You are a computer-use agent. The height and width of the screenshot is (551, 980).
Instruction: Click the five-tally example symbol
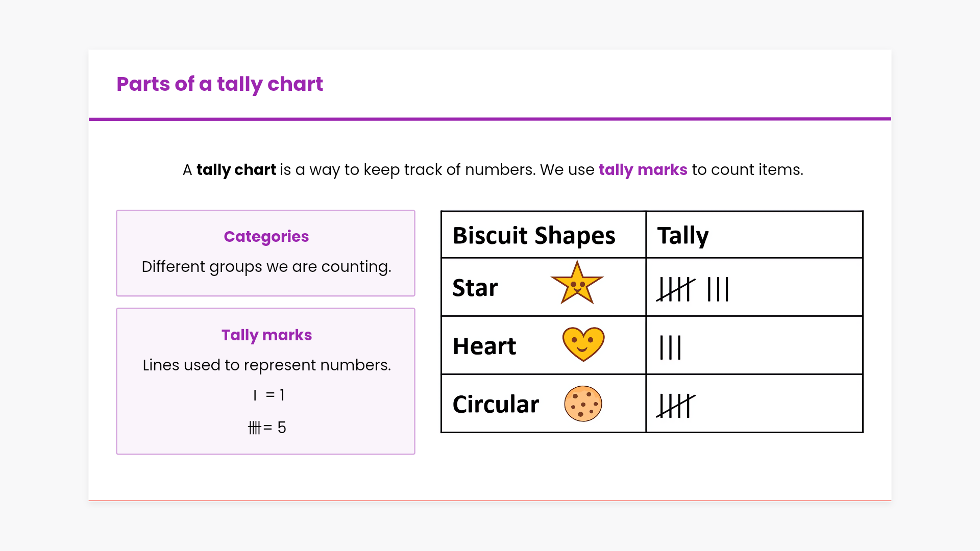coord(254,428)
